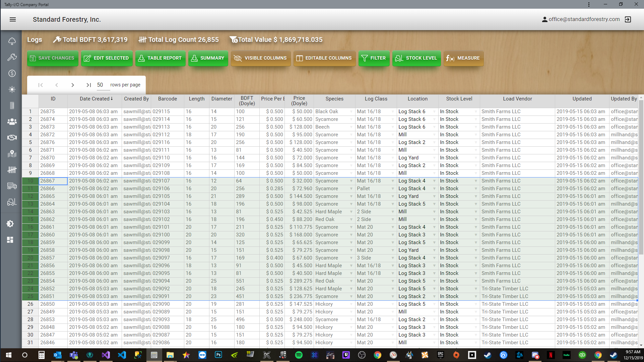
Task: Click the Load Vendor column header
Action: tap(517, 99)
